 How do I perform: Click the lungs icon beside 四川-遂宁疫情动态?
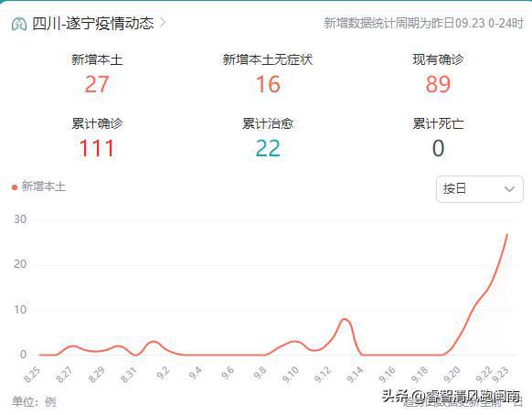[x=19, y=24]
